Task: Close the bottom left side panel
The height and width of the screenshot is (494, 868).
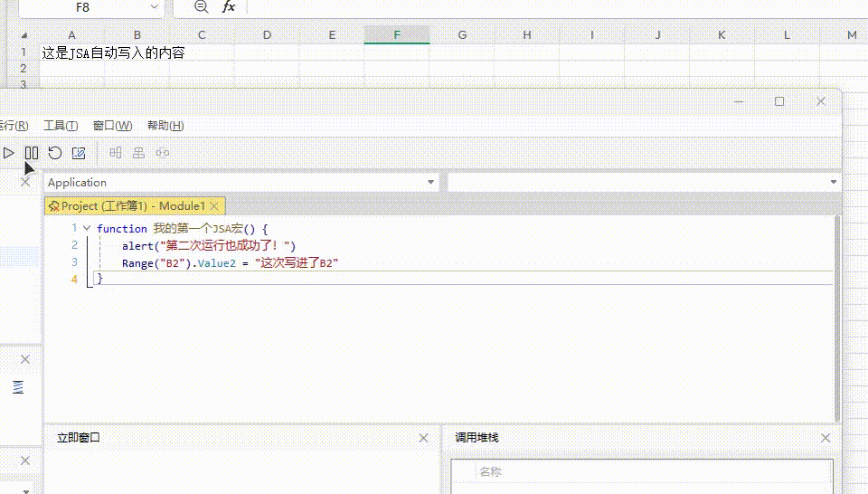Action: (x=25, y=461)
